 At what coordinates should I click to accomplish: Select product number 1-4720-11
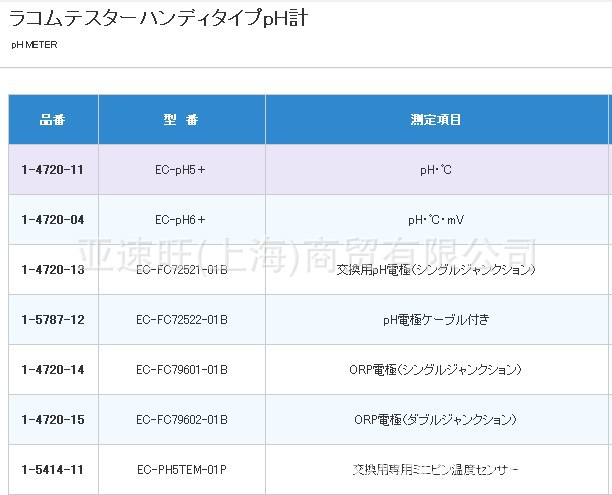pyautogui.click(x=53, y=170)
